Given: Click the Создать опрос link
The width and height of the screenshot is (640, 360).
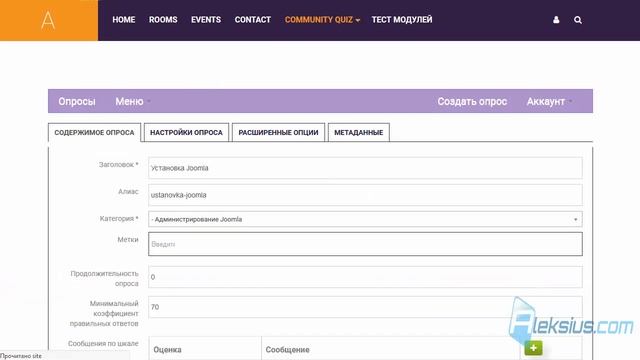Looking at the screenshot, I should [x=472, y=101].
